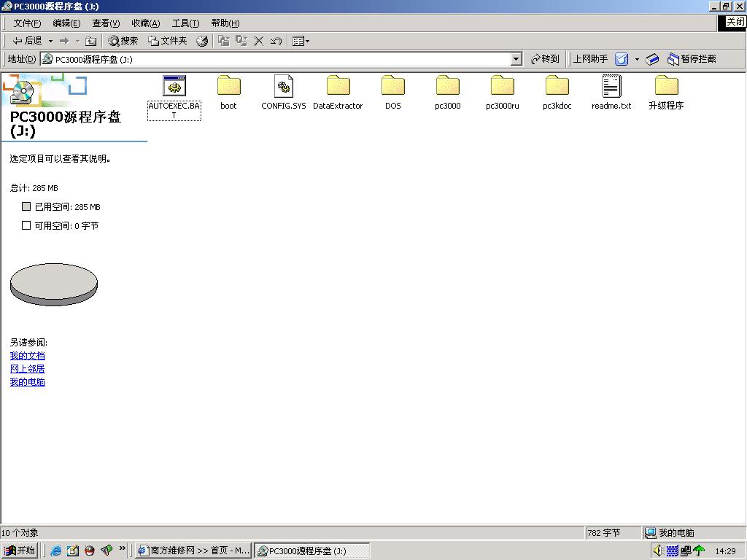The image size is (747, 560).
Task: Open the 收藏(A) menu
Action: (145, 23)
